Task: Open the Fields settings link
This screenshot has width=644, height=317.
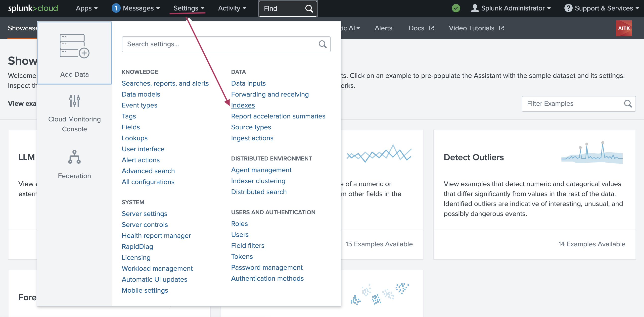Action: pos(131,127)
